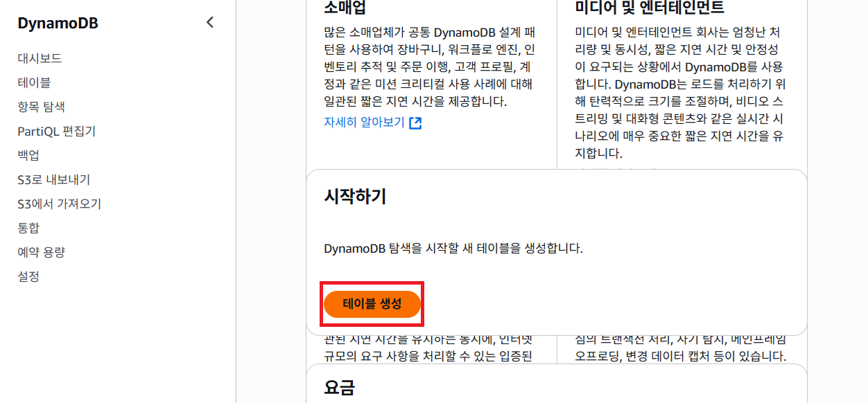
Task: Open S3로 내보내기
Action: [x=54, y=179]
